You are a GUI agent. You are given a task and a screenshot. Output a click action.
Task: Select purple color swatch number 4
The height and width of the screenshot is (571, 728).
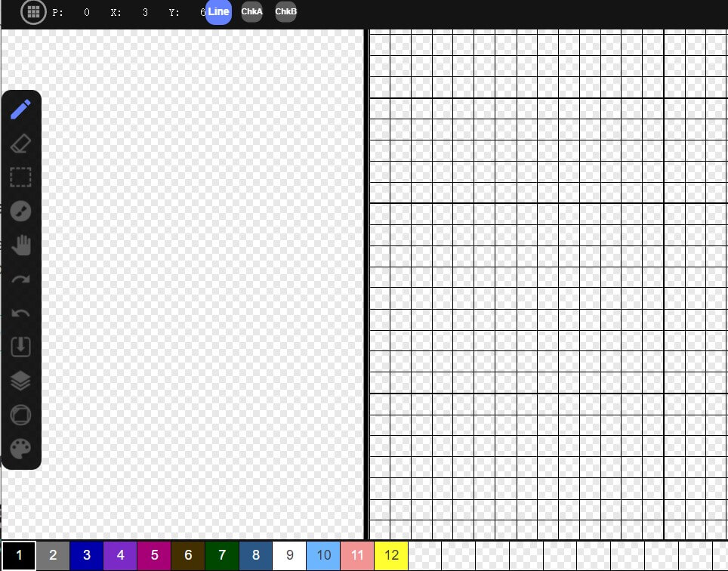pos(120,556)
